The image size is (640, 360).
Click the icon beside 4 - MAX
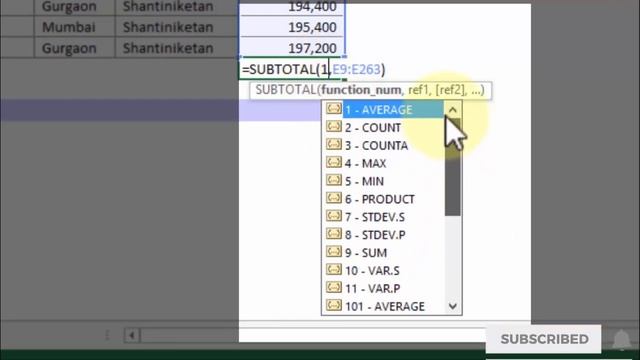pos(334,163)
